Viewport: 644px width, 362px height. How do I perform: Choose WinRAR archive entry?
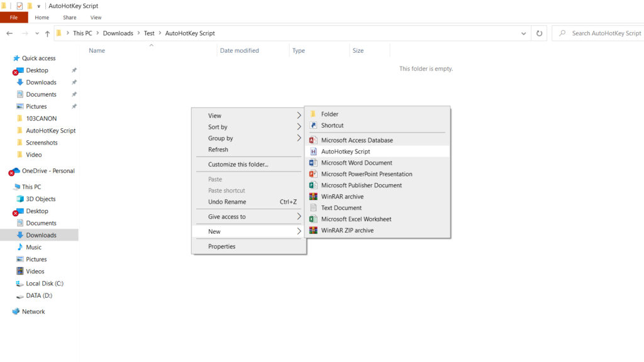coord(377,197)
